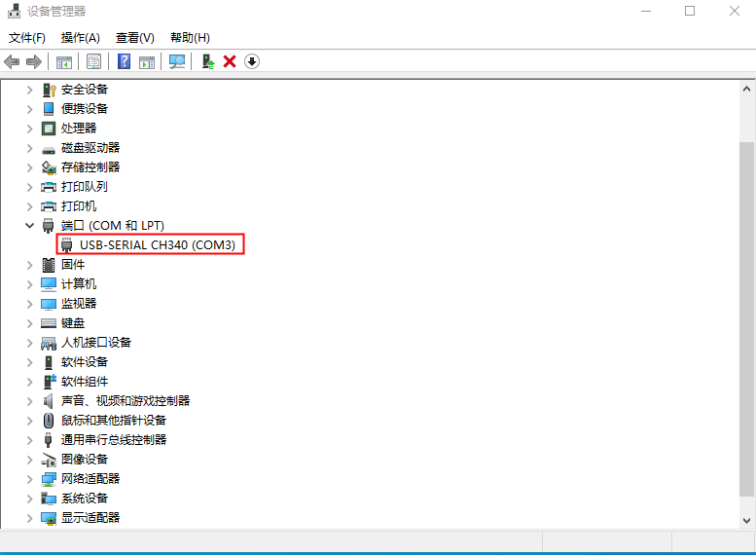Expand the 网络适配器 category
756x555 pixels.
[29, 478]
